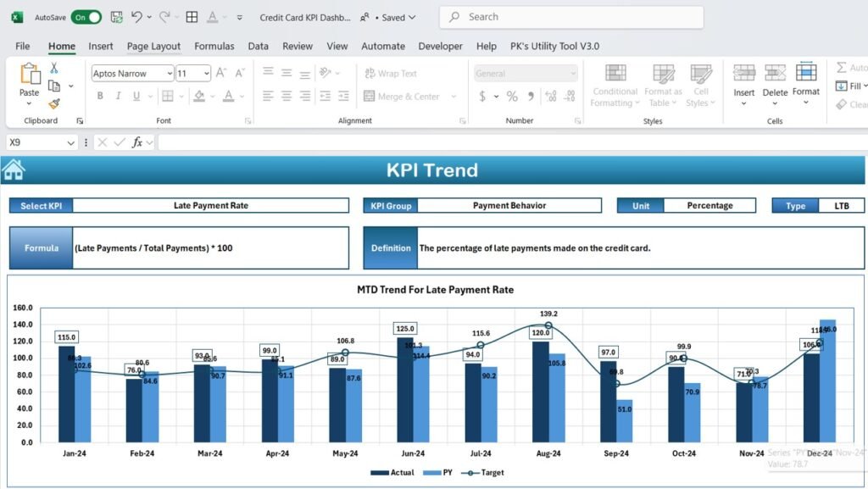Expand the Number Format dropdown showing General

click(x=525, y=72)
